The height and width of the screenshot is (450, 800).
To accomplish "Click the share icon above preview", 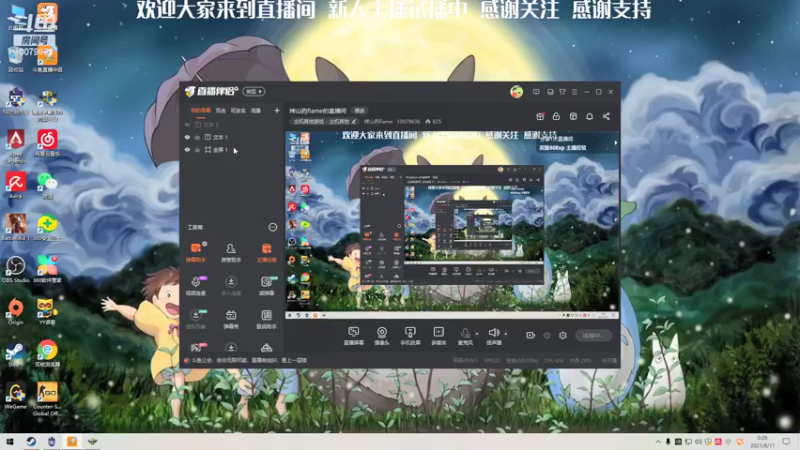I will coord(606,116).
